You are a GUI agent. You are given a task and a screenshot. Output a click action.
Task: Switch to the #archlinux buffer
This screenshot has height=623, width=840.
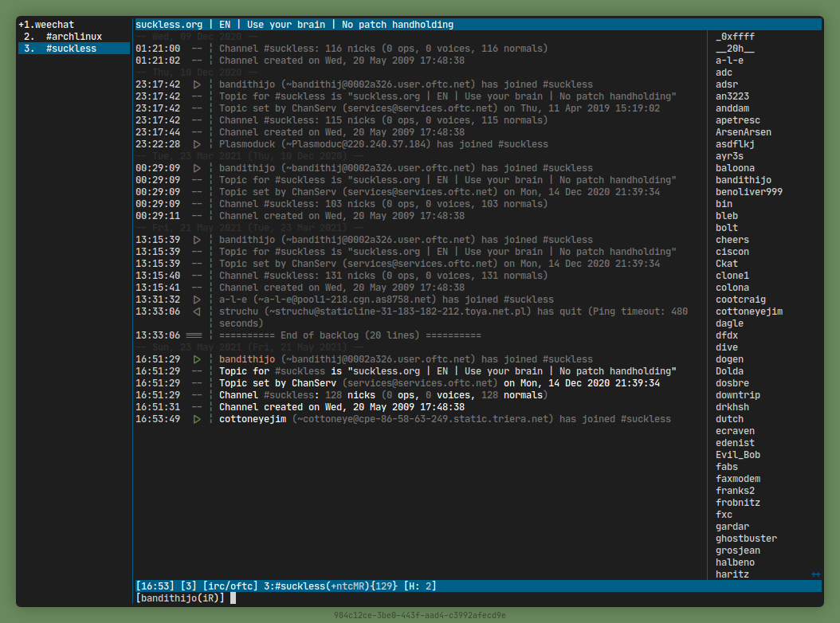73,37
